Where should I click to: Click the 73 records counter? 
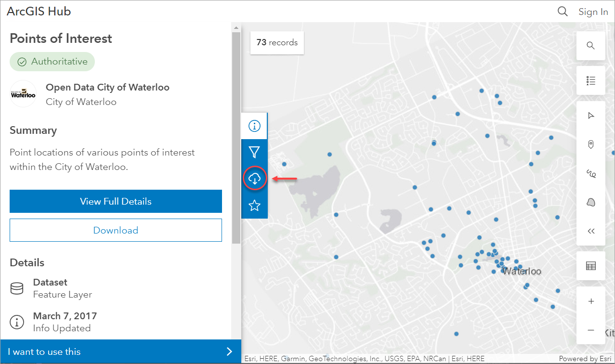pyautogui.click(x=277, y=42)
